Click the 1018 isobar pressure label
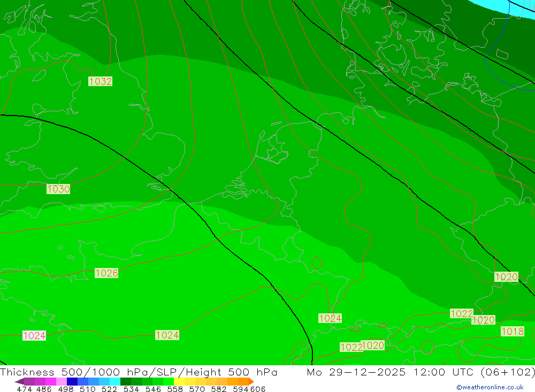The height and width of the screenshot is (392, 535). (x=513, y=331)
